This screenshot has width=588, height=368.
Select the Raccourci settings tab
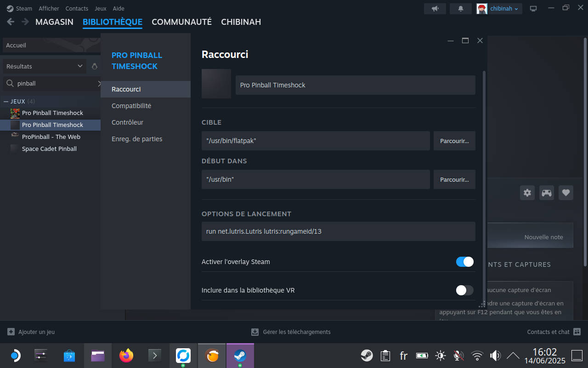pyautogui.click(x=146, y=89)
